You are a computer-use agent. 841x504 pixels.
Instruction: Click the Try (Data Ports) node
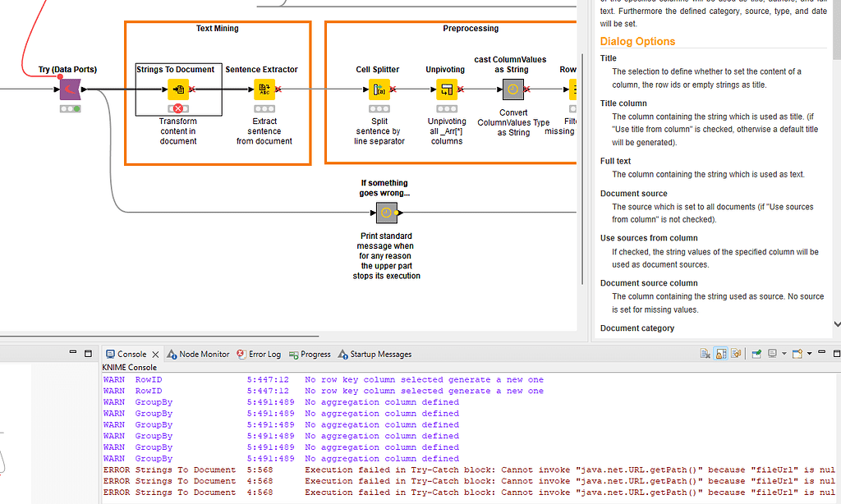[70, 89]
